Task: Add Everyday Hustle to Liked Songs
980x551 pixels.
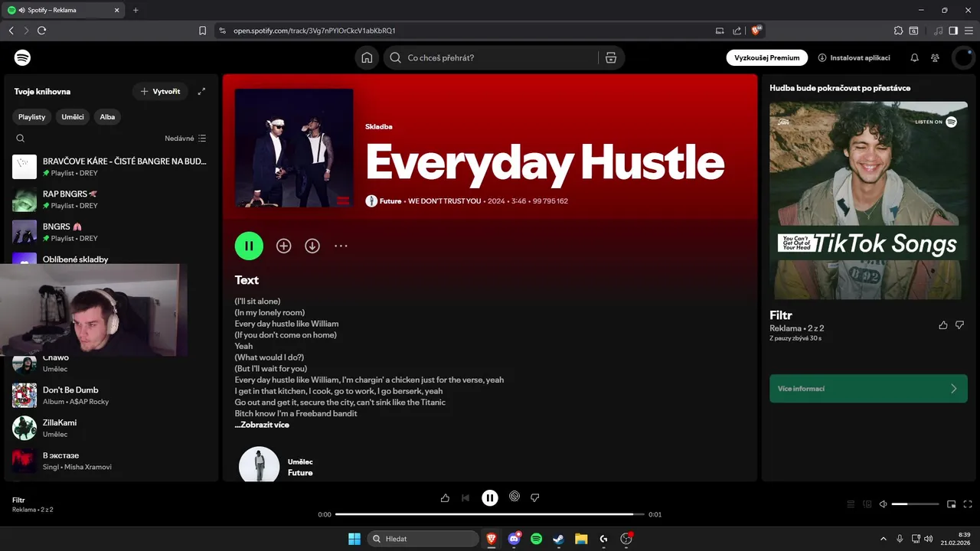Action: pyautogui.click(x=283, y=246)
